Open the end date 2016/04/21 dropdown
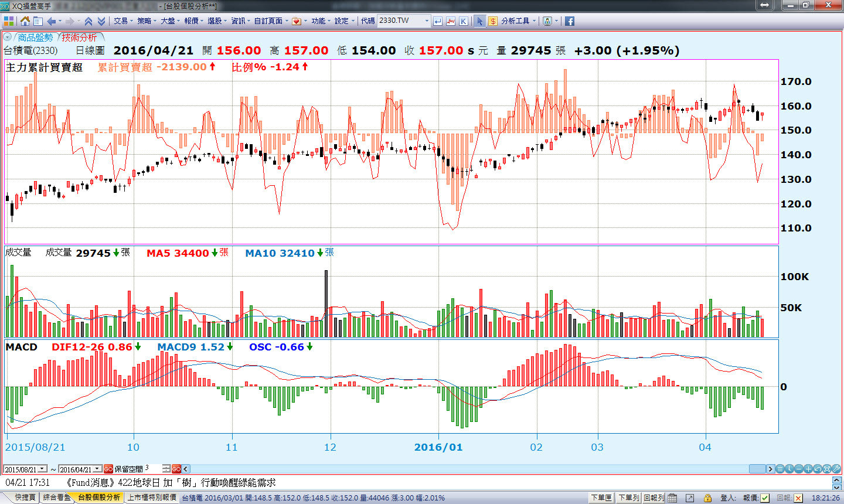844x504 pixels. click(x=98, y=469)
